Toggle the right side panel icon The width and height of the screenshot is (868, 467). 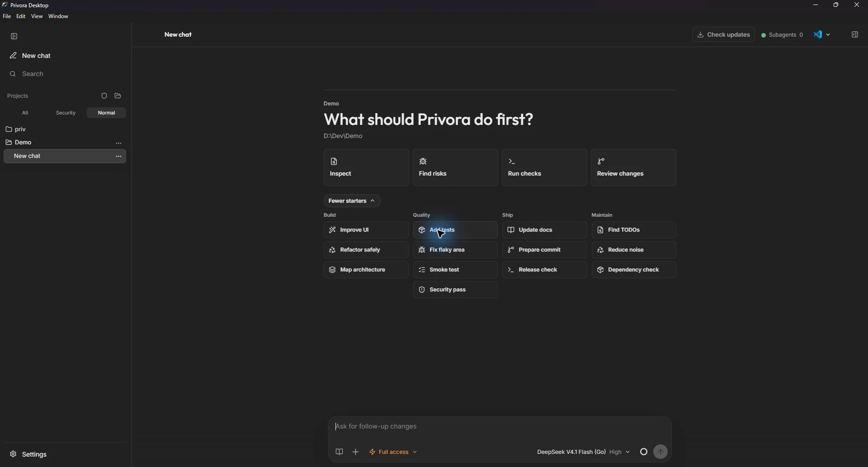click(855, 35)
